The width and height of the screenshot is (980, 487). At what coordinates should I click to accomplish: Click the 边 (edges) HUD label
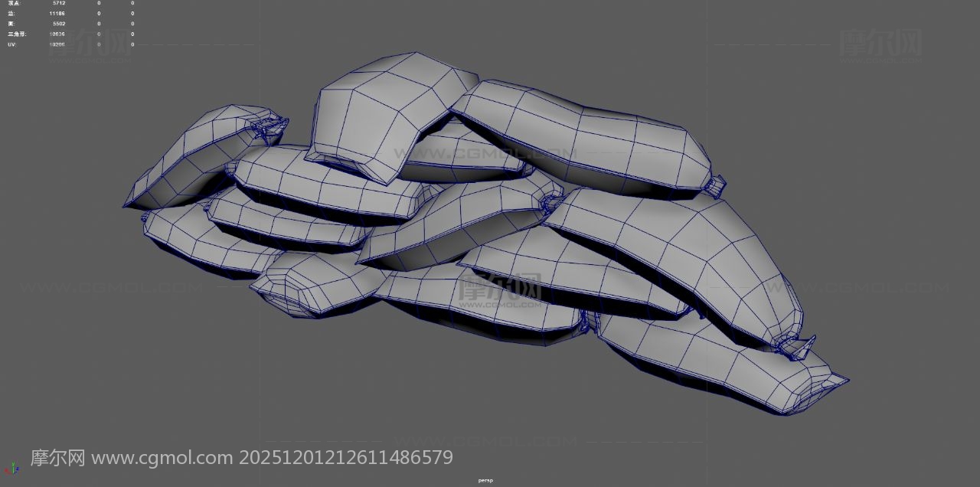click(11, 13)
